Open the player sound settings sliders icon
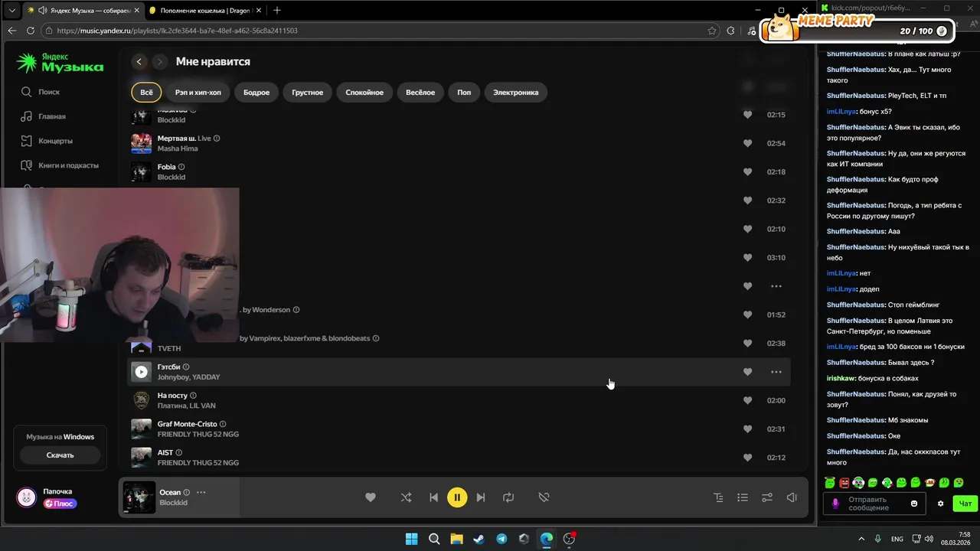Image resolution: width=980 pixels, height=551 pixels. (x=767, y=497)
